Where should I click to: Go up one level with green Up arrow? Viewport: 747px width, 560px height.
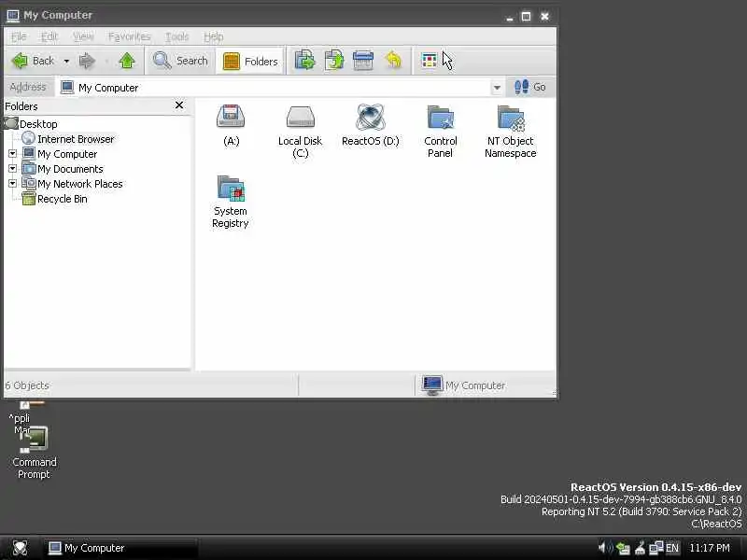pos(127,61)
